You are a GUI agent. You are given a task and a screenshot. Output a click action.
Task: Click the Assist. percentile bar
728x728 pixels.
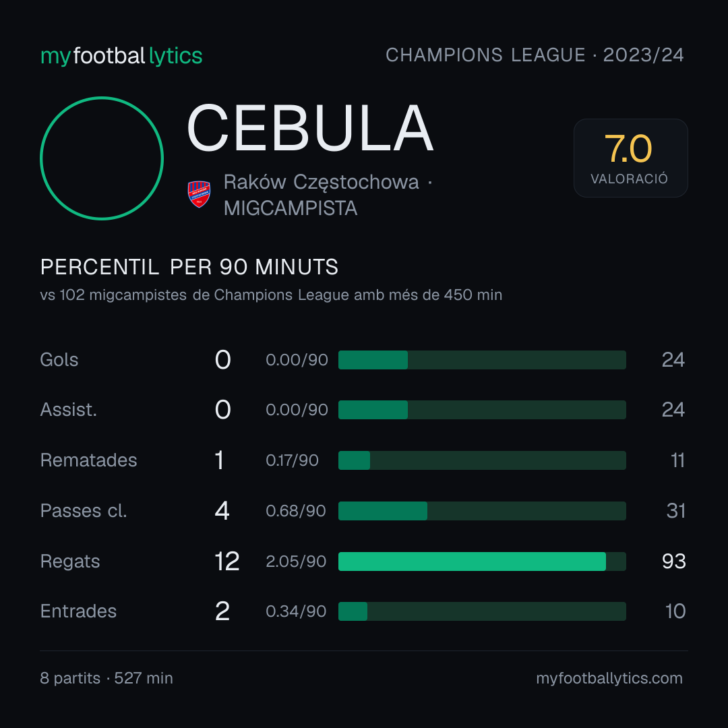pyautogui.click(x=482, y=410)
